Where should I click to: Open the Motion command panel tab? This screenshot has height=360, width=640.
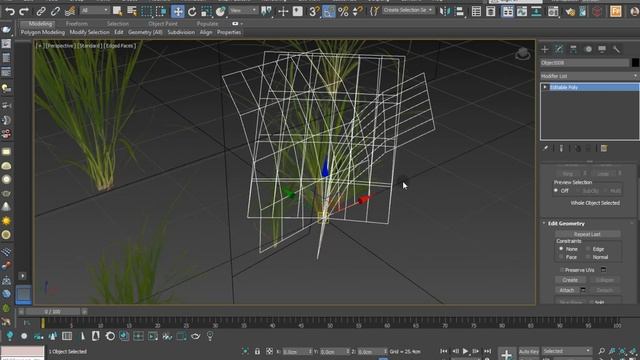pos(588,49)
